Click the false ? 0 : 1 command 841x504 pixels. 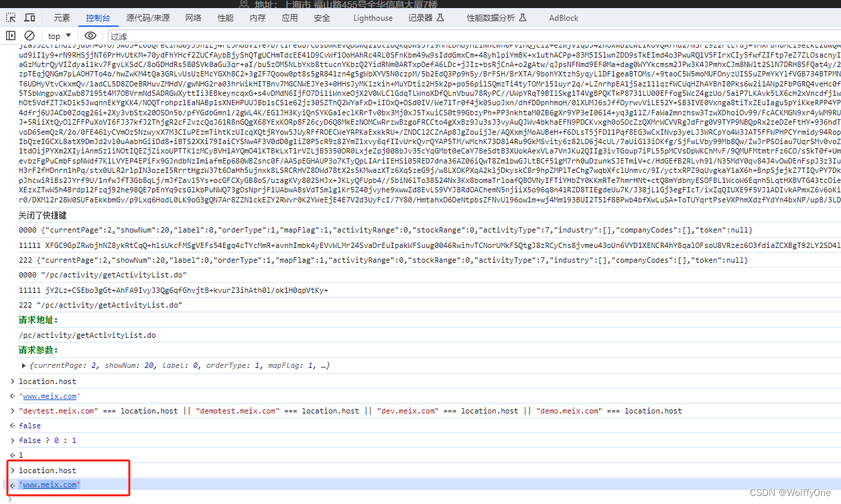click(x=48, y=440)
